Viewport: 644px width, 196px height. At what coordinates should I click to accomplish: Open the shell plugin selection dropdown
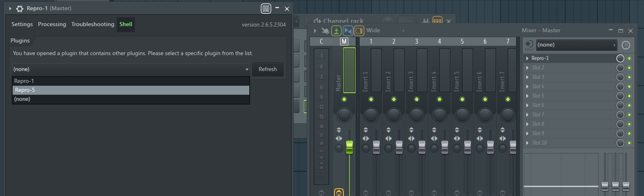(131, 69)
